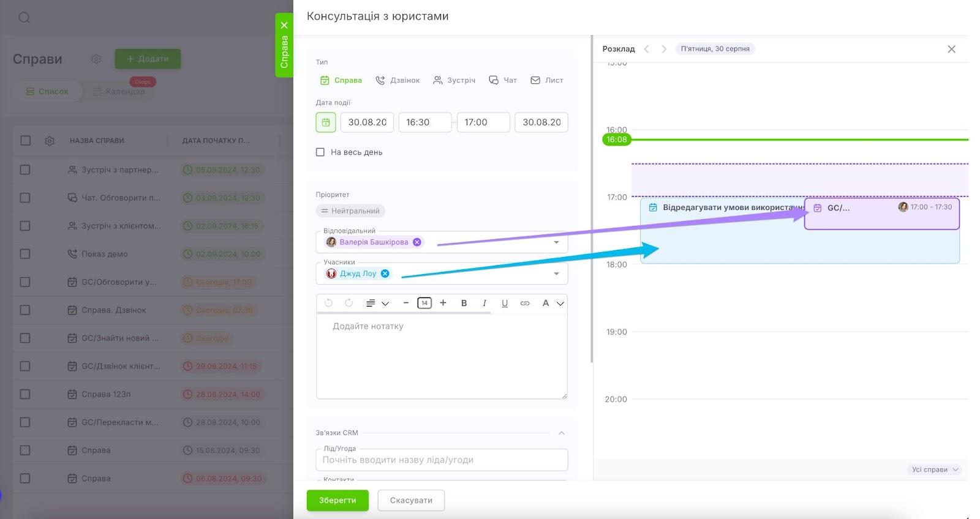The height and width of the screenshot is (519, 980).
Task: Apply italic formatting in note toolbar
Action: (x=484, y=303)
